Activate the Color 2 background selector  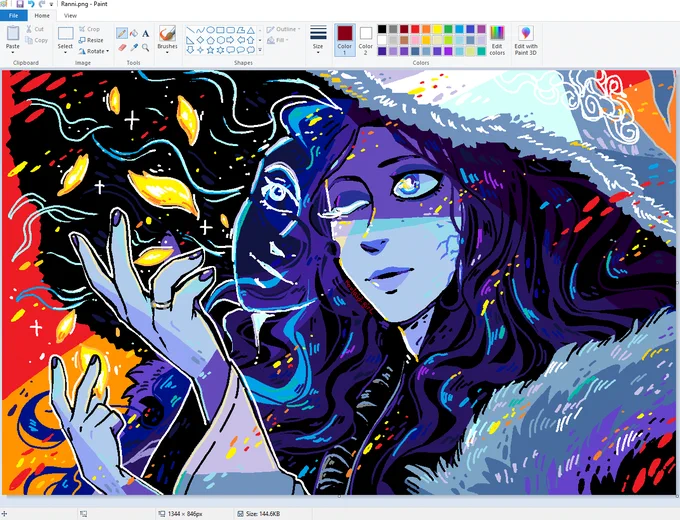coord(366,40)
